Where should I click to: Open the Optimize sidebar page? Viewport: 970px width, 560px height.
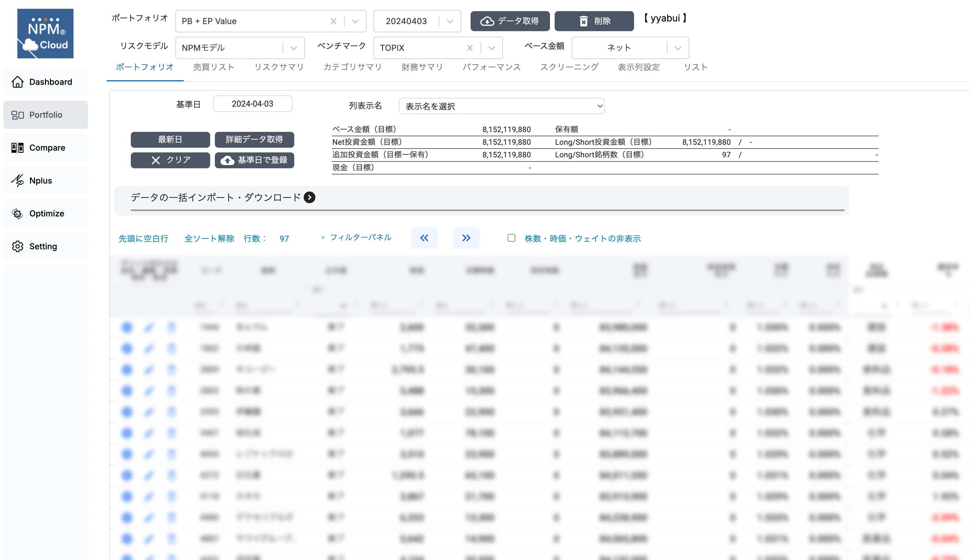(x=46, y=213)
